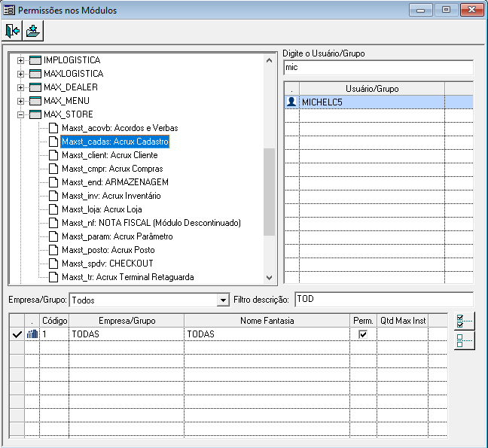The height and width of the screenshot is (448, 488).
Task: Toggle Perm. checkbox for TODAS row
Action: click(x=363, y=334)
